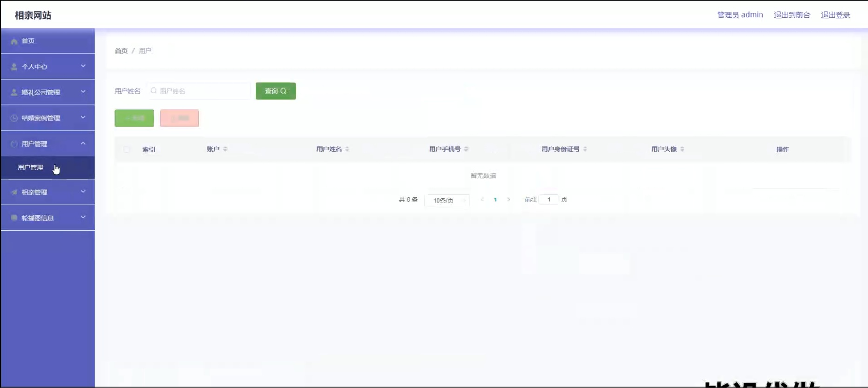Select 用户管理 submenu item
Viewport: 868px width, 388px height.
pos(48,167)
